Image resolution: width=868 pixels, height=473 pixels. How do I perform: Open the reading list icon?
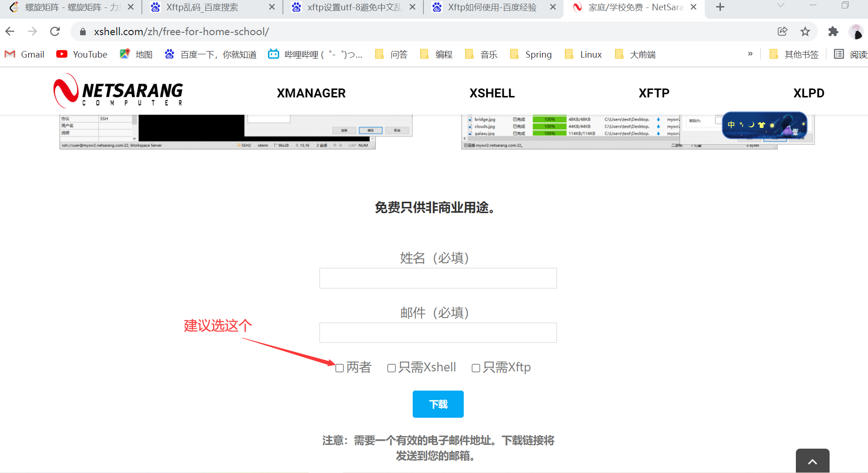839,54
